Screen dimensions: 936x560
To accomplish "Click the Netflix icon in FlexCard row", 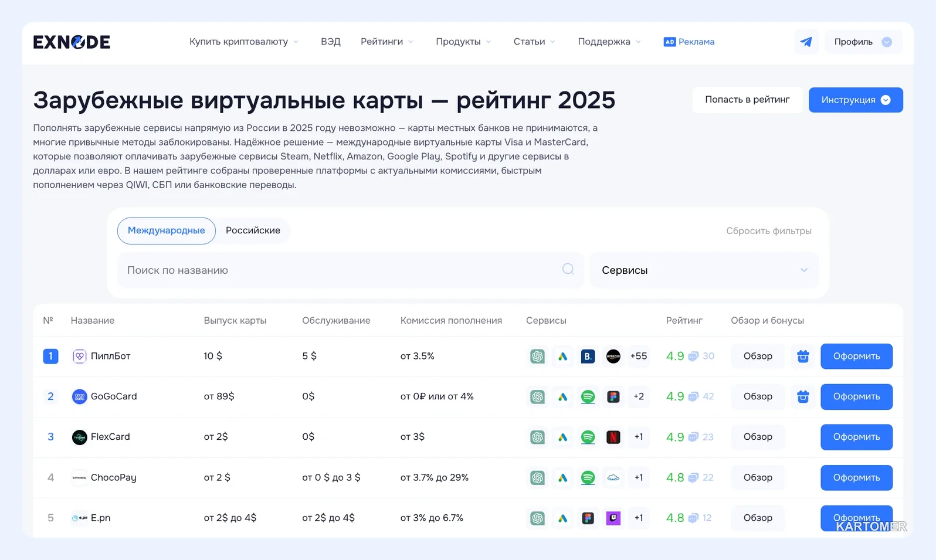I will point(613,437).
